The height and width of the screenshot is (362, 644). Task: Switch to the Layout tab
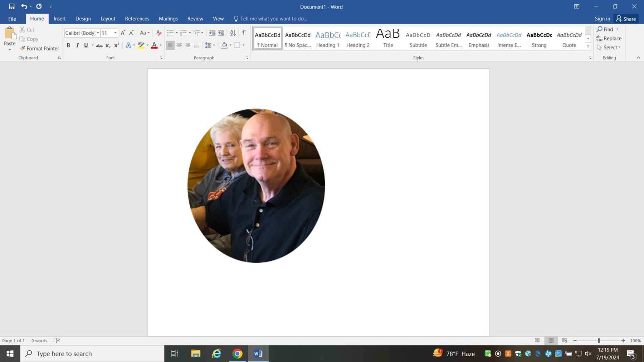(108, 19)
